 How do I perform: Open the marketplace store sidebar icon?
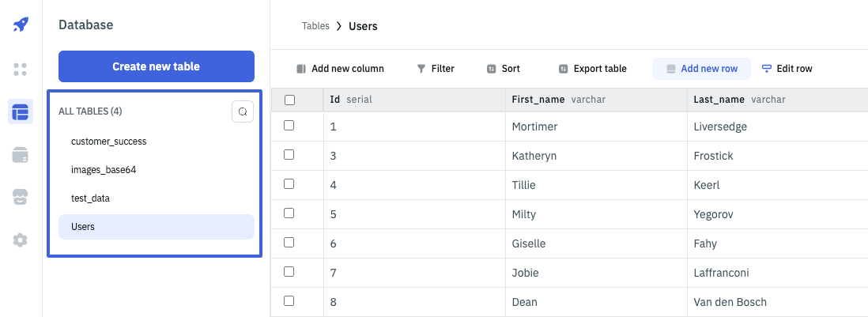pyautogui.click(x=21, y=197)
